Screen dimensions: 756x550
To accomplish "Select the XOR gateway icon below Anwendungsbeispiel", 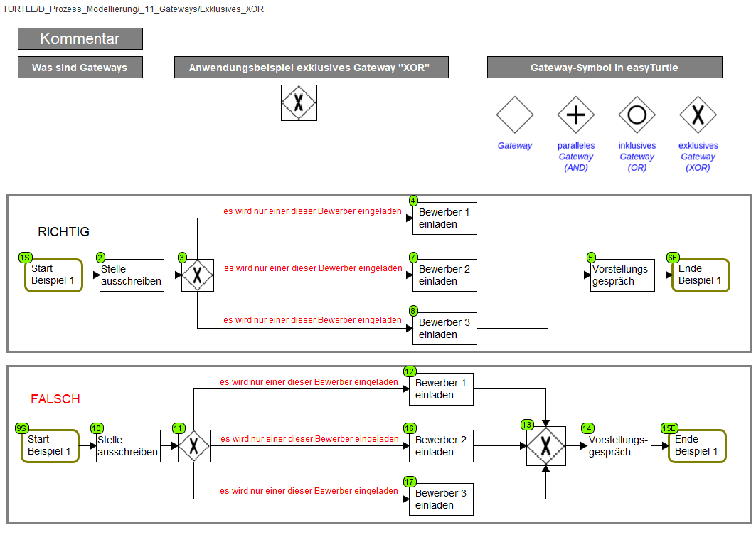I will point(299,102).
